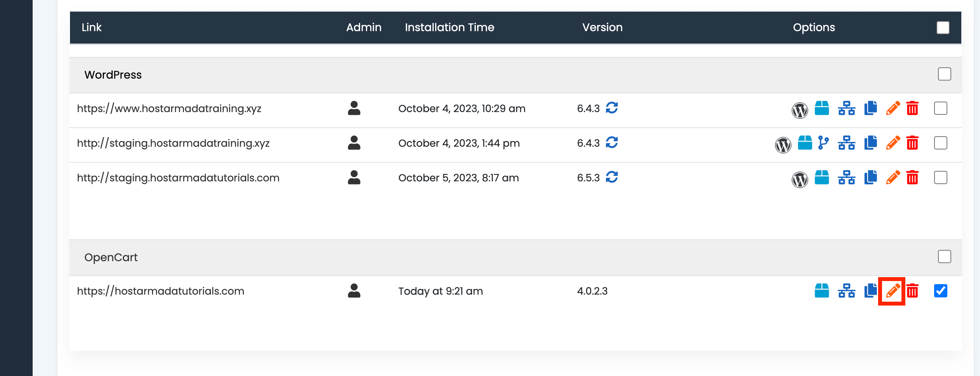Viewport: 980px width, 376px height.
Task: Open WordPress admin icon for www.hostarmadatraining.xyz
Action: (800, 110)
